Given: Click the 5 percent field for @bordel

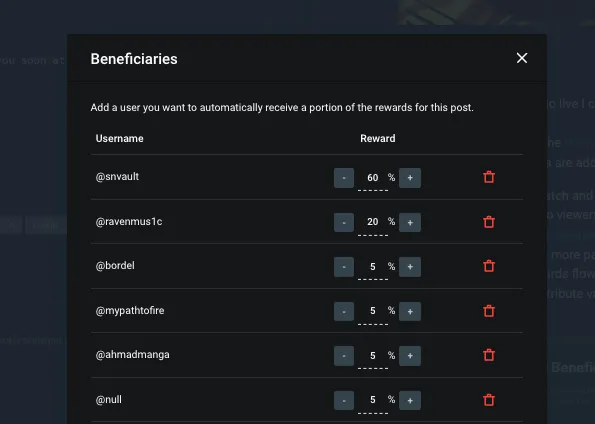Looking at the screenshot, I should 373,267.
